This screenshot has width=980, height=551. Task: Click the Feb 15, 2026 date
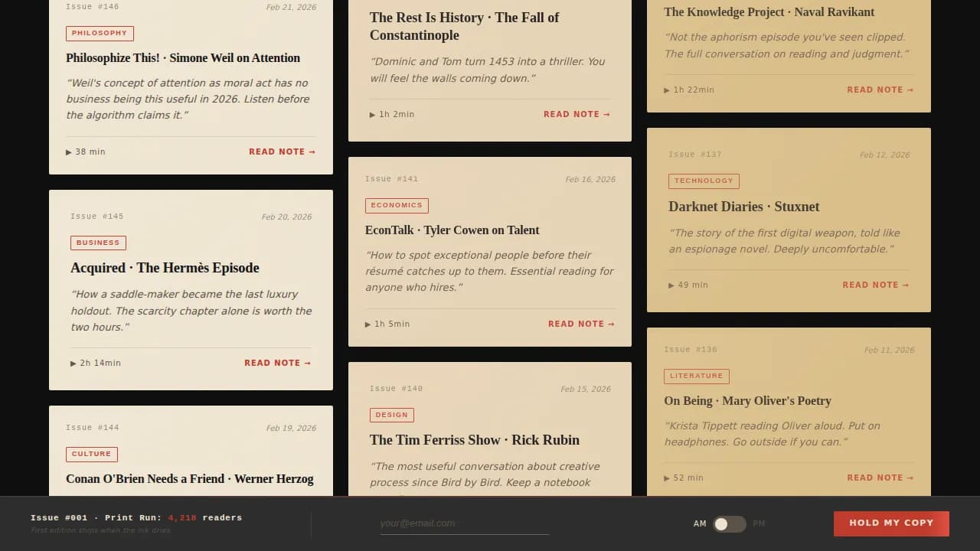click(x=586, y=390)
